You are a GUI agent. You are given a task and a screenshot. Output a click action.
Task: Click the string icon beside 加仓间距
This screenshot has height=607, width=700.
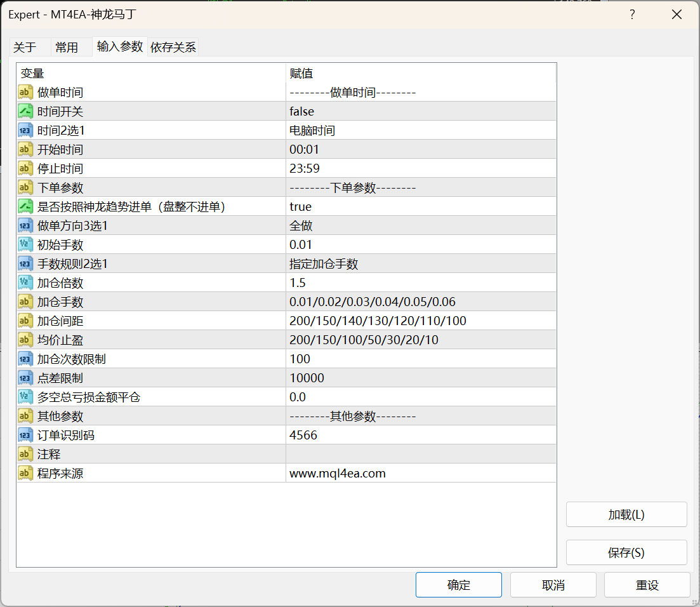point(25,321)
